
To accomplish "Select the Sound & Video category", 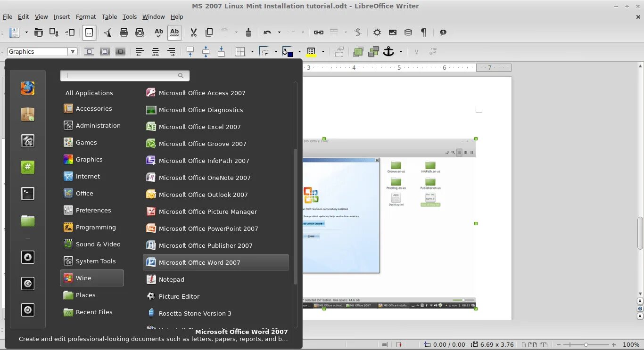I will click(x=92, y=244).
